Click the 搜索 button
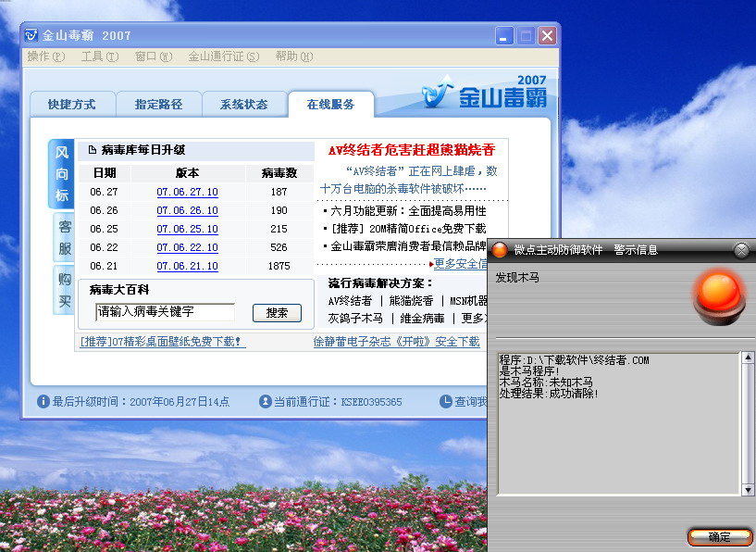The image size is (756, 552). pyautogui.click(x=277, y=313)
